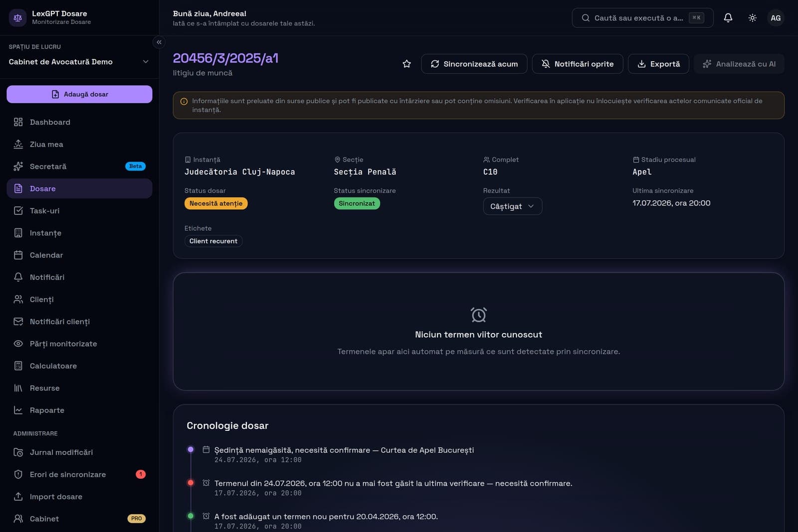The height and width of the screenshot is (532, 798).
Task: Click Analizează cu AI button
Action: click(x=739, y=64)
